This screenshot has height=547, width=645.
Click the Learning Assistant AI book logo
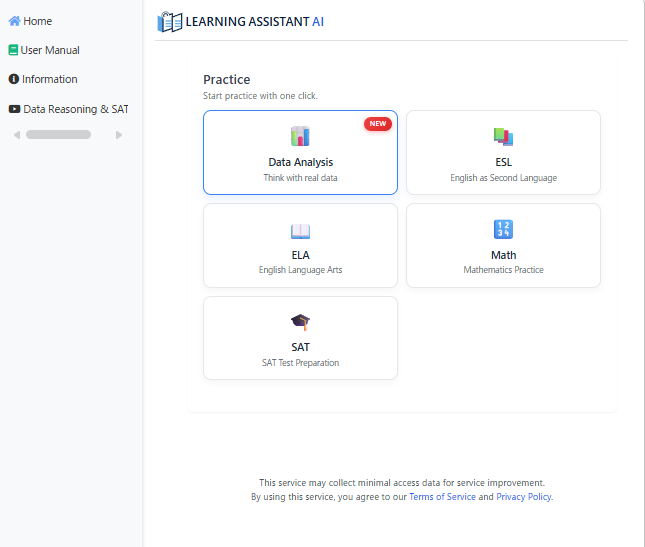pyautogui.click(x=169, y=22)
